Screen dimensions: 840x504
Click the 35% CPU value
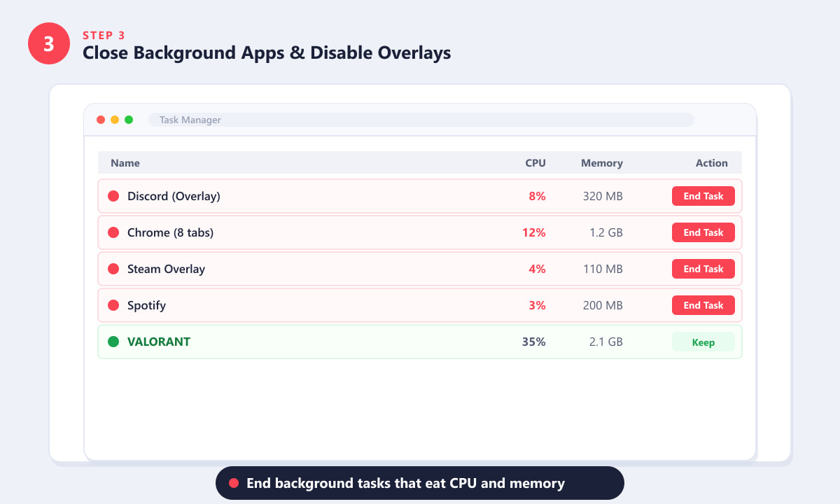click(534, 342)
